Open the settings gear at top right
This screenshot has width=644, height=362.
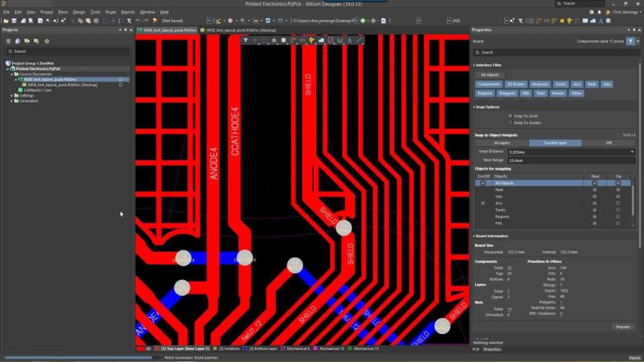pyautogui.click(x=592, y=12)
